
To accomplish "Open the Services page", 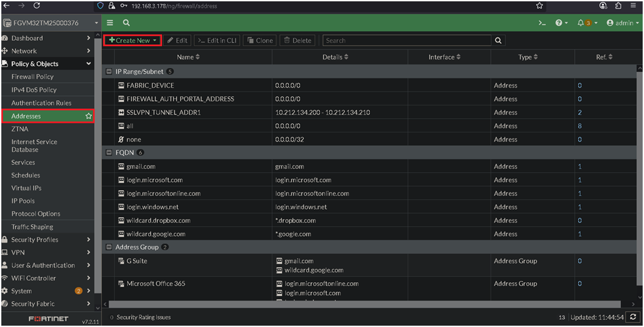I will (23, 162).
